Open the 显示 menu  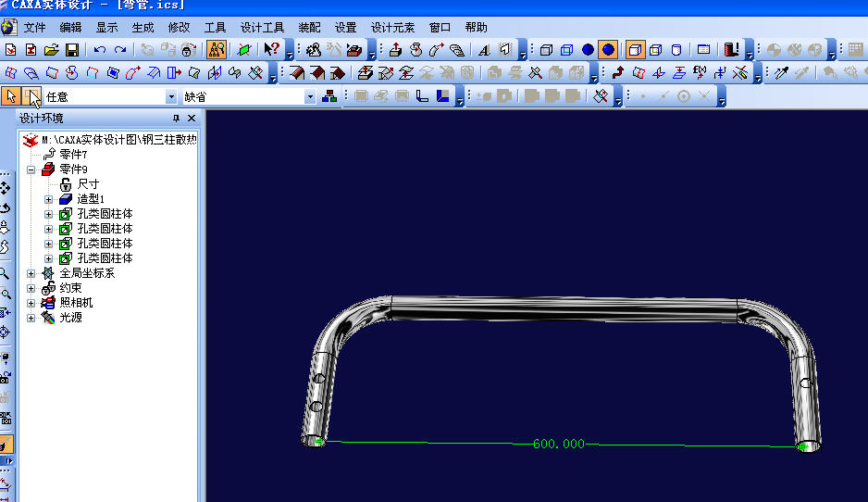pos(106,28)
